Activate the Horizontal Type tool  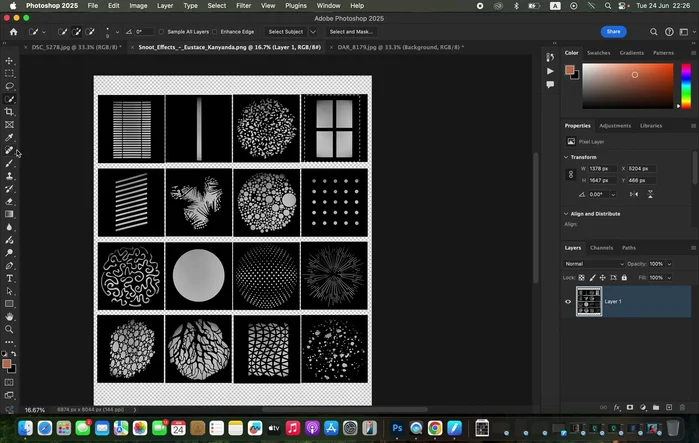(x=9, y=278)
